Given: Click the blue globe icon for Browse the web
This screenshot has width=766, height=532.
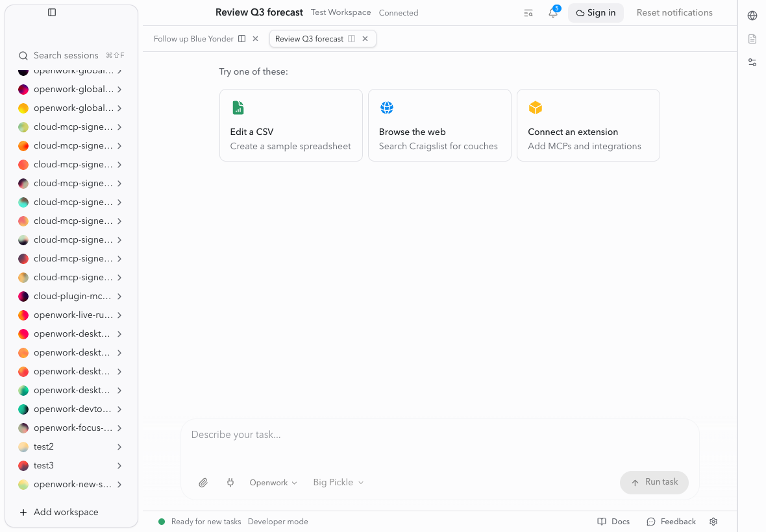Looking at the screenshot, I should (x=386, y=108).
